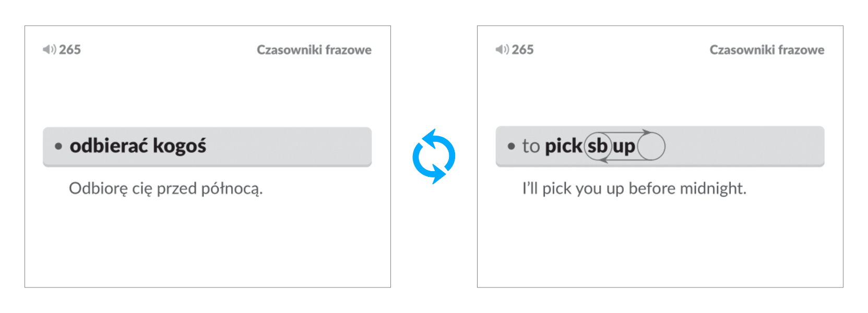This screenshot has height=313, width=868.
Task: Click the blue flip-card arrows icon
Action: tap(434, 156)
